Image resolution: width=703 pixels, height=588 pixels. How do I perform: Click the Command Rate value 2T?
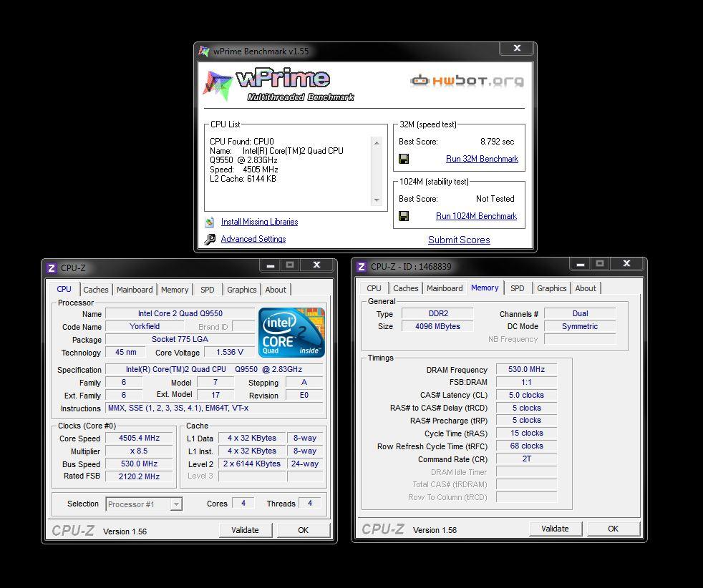(526, 459)
